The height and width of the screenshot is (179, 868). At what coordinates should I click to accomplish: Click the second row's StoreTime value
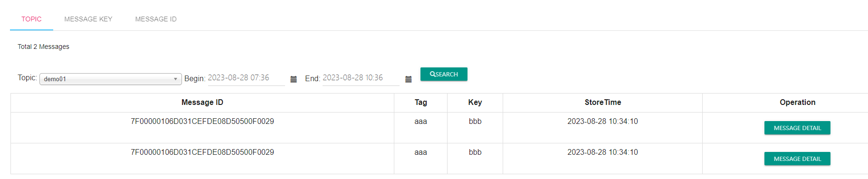(602, 152)
